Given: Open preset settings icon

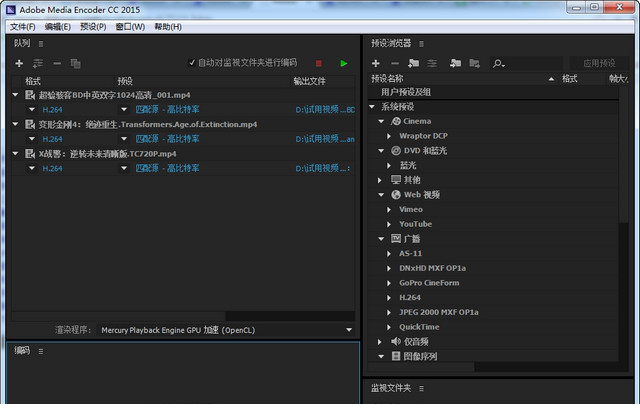Looking at the screenshot, I should coord(432,63).
